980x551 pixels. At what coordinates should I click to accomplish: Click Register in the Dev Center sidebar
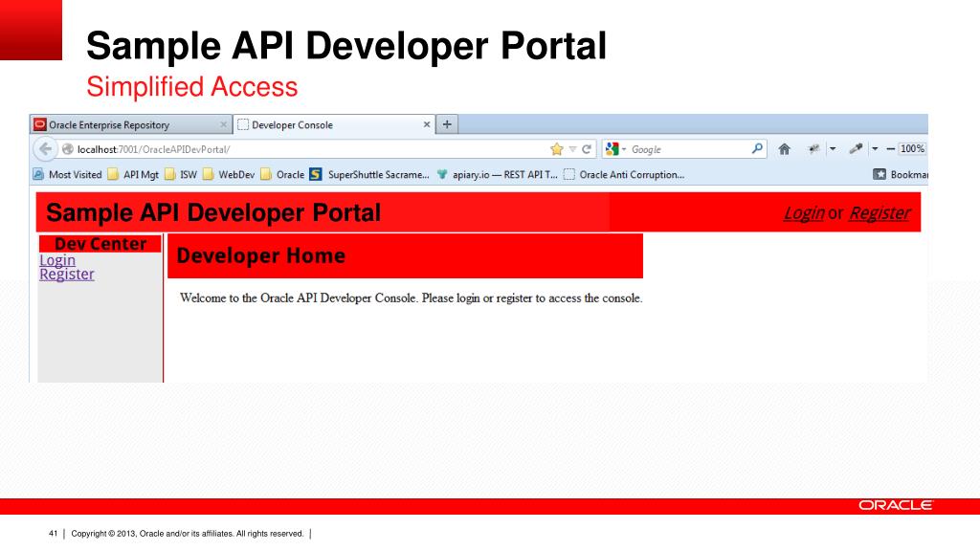click(x=67, y=275)
